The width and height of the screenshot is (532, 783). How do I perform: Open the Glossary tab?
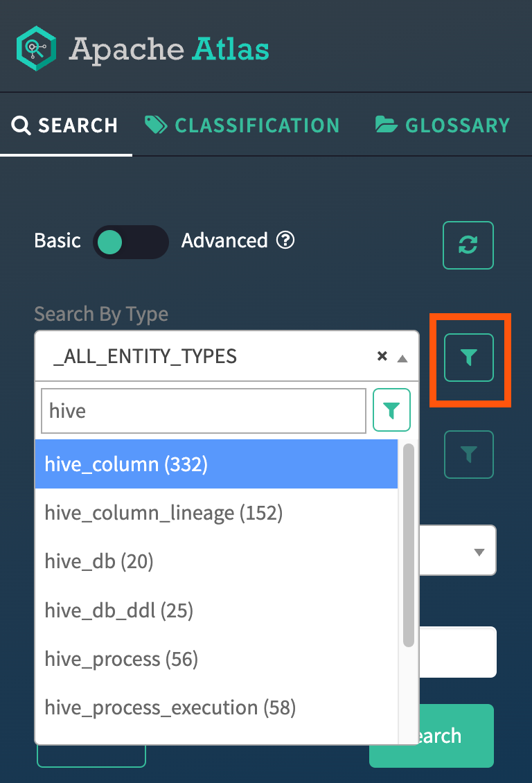(x=443, y=125)
